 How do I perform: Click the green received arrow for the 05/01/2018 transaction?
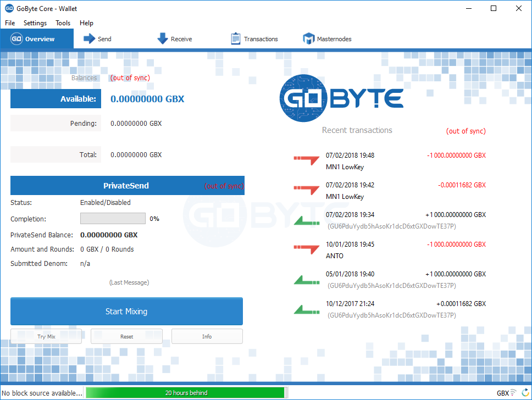306,279
